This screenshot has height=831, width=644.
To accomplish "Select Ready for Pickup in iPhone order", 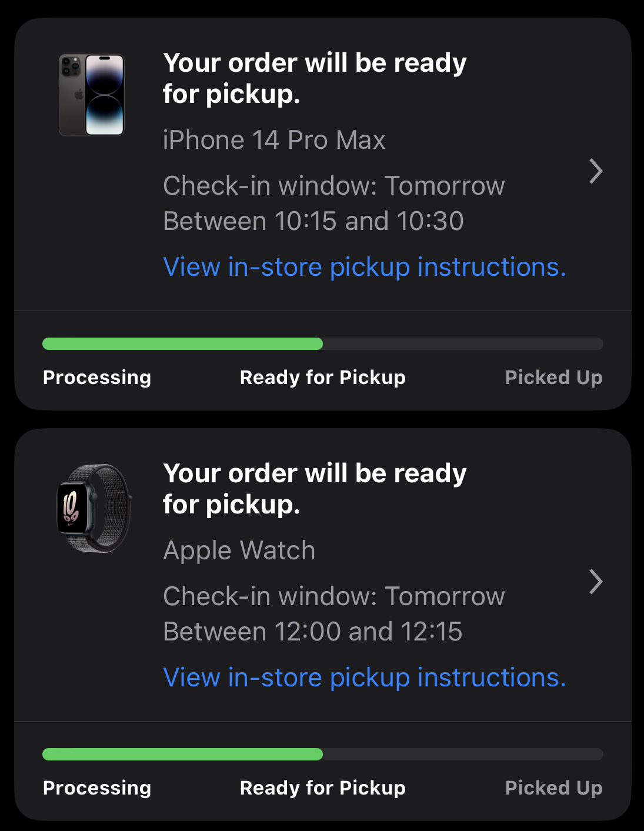I will [322, 378].
